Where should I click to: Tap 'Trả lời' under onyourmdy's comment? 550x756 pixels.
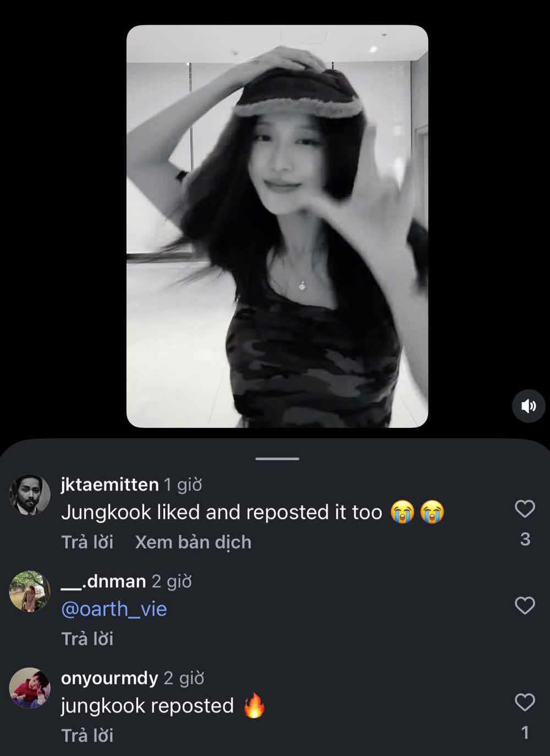click(x=87, y=736)
